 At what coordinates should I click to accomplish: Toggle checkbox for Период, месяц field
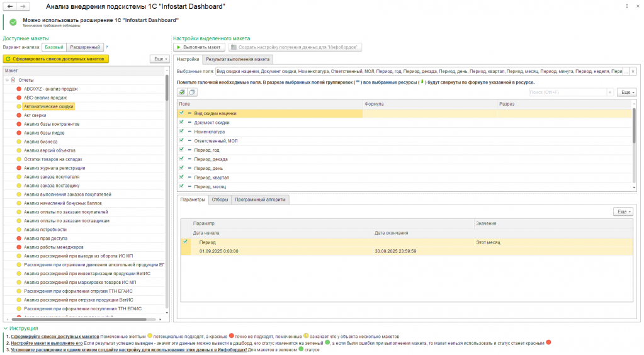click(x=181, y=186)
